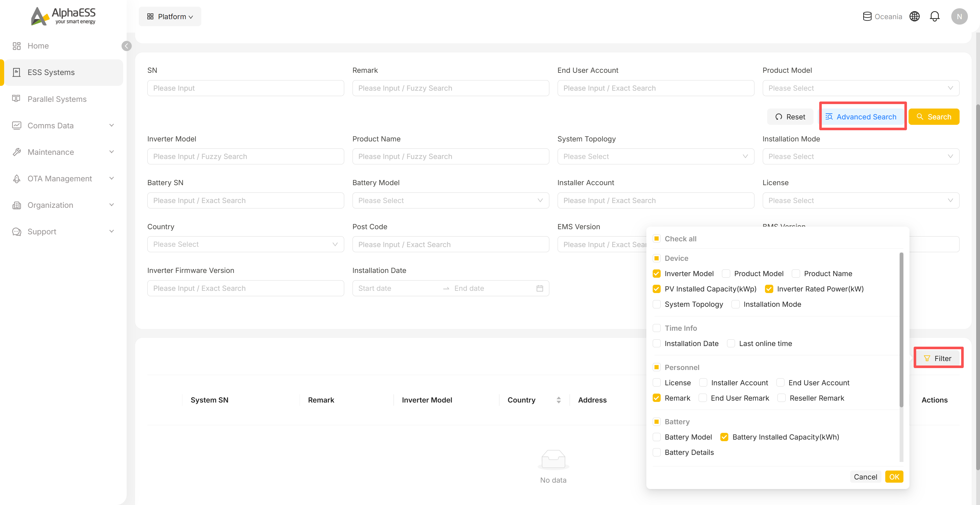This screenshot has width=980, height=505.
Task: Click the yellow Search button
Action: [x=934, y=117]
